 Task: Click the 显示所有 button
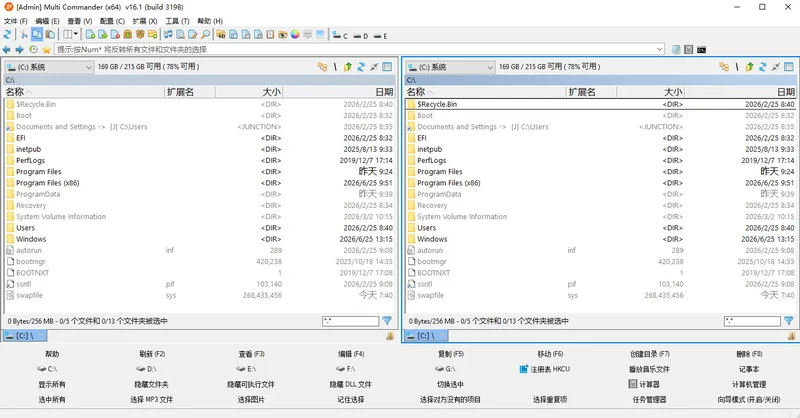52,384
